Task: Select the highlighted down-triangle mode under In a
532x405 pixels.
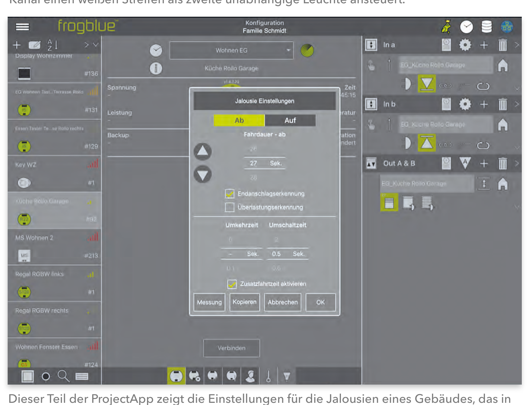Action: 427,84
